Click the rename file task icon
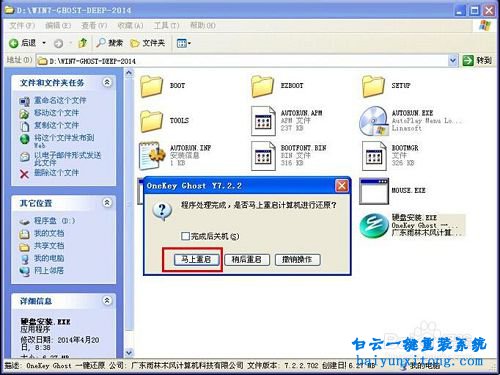The height and width of the screenshot is (375, 500). [25, 101]
